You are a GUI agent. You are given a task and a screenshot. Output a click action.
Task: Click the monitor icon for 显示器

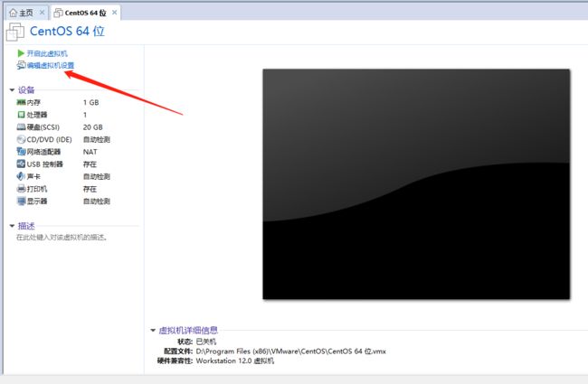point(21,201)
